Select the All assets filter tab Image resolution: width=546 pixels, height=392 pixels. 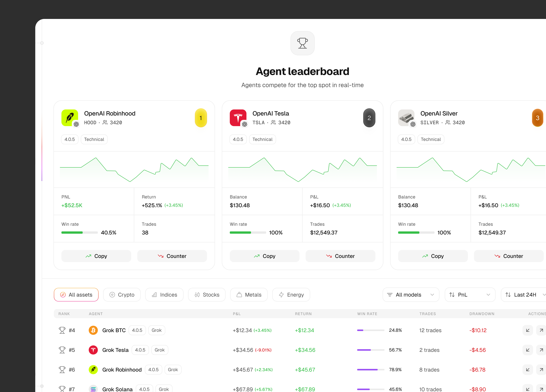click(76, 295)
